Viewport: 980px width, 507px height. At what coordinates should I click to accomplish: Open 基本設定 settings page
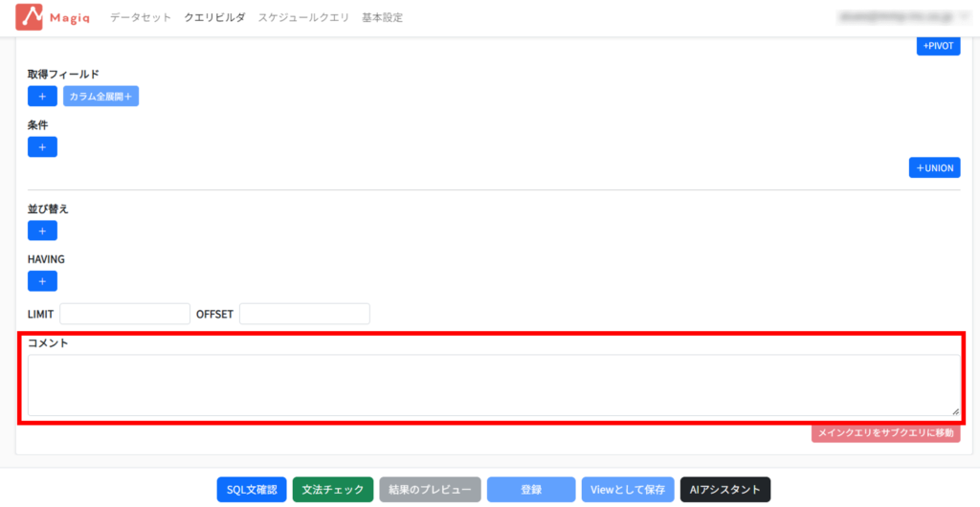[x=382, y=18]
